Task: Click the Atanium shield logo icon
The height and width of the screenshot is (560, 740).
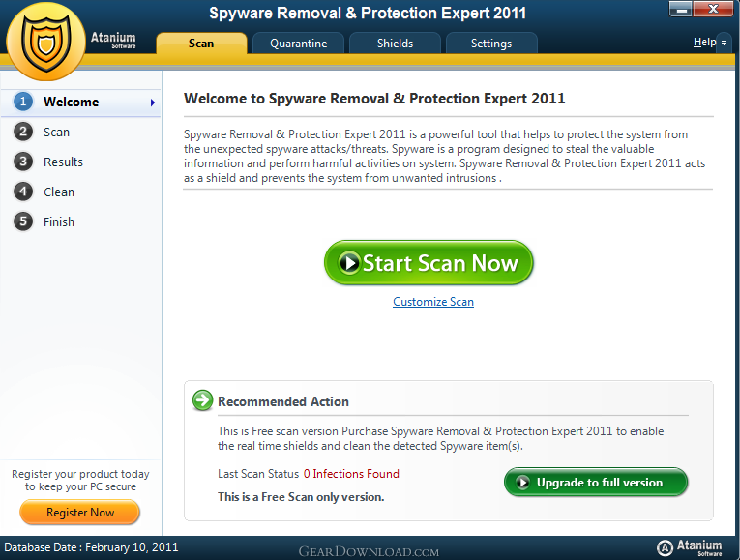Action: point(45,42)
